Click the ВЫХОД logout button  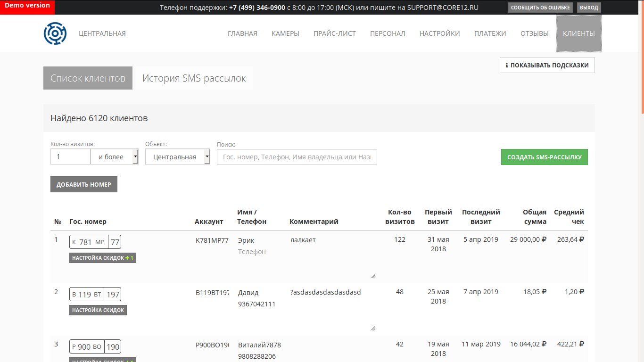[589, 8]
